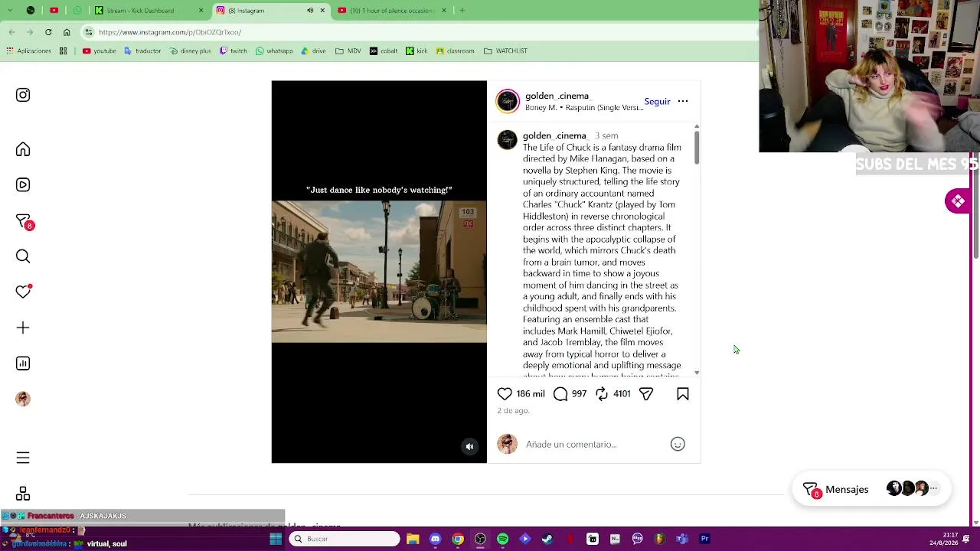Go back to previous page
The image size is (980, 551).
11,32
